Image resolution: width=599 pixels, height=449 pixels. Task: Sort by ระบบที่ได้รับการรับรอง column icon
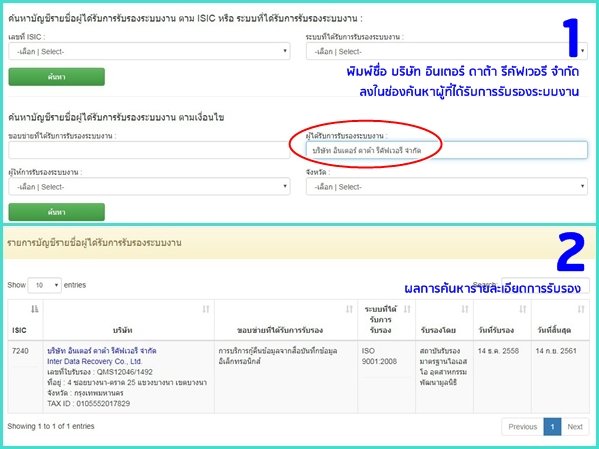[407, 309]
